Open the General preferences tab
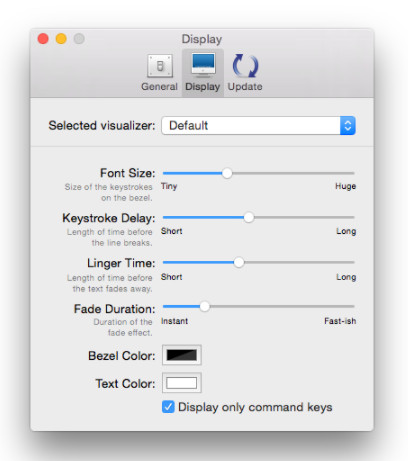408x461 pixels. click(159, 72)
